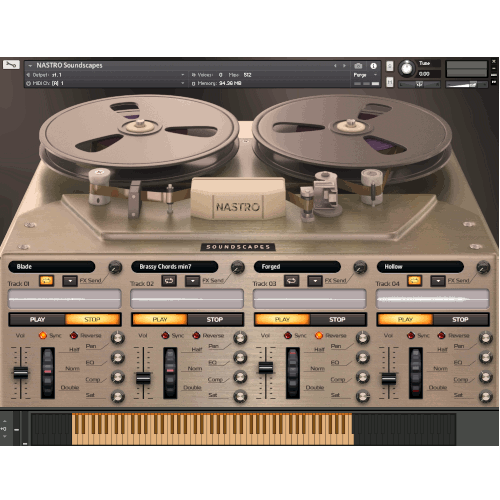Go to previous instrument with left arrow
Screen dimensions: 500x500
[x=335, y=66]
